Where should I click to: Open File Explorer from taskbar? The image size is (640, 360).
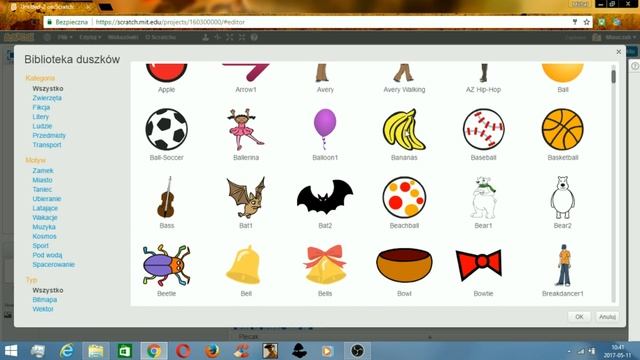coord(96,351)
